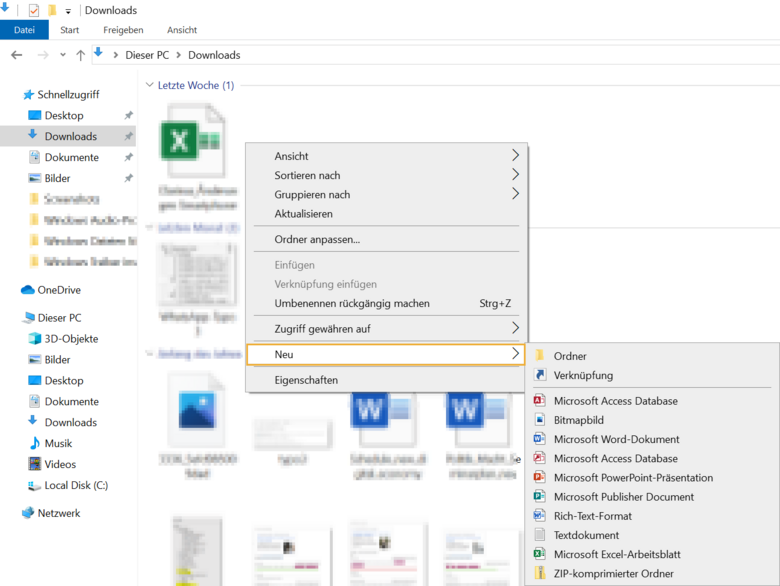The image size is (780, 586).
Task: Choose the Verknüpfung shortcut icon
Action: 540,375
